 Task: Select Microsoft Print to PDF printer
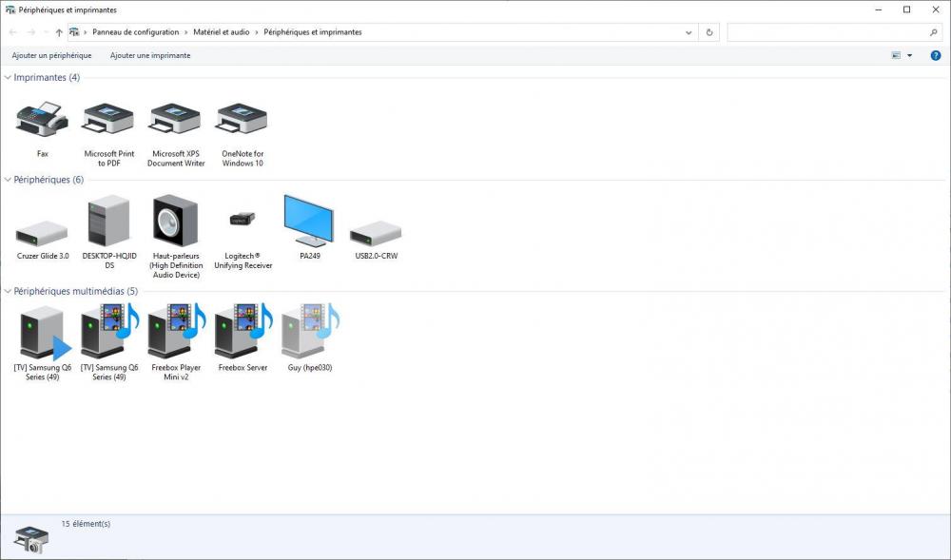(x=108, y=120)
